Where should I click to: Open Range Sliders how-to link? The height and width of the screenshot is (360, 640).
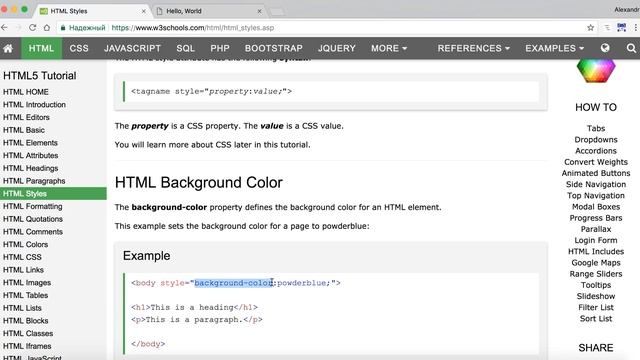pyautogui.click(x=596, y=274)
